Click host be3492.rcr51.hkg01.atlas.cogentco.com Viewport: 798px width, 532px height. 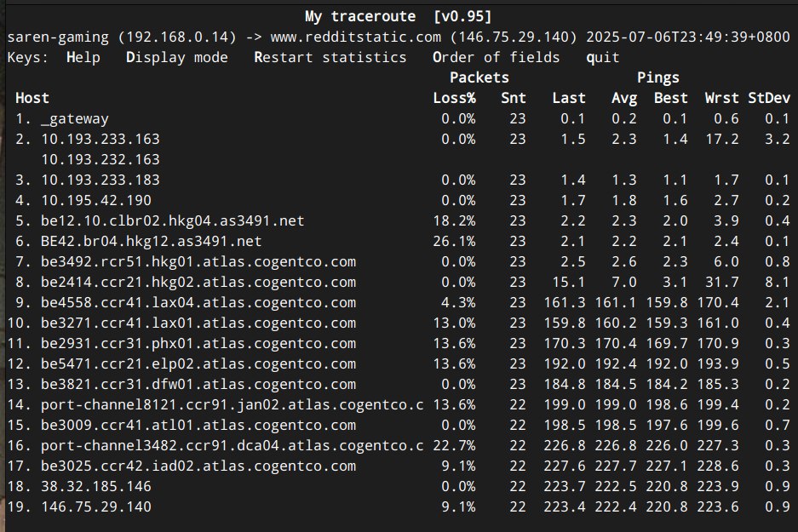click(x=198, y=262)
